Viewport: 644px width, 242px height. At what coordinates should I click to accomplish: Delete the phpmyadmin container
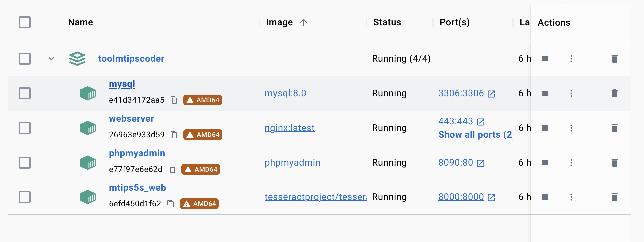pyautogui.click(x=615, y=163)
